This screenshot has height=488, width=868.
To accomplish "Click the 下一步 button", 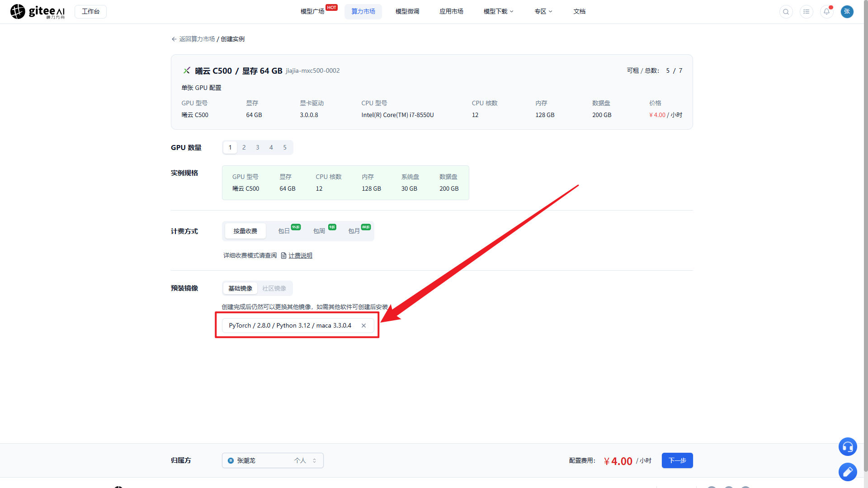I will [x=677, y=460].
